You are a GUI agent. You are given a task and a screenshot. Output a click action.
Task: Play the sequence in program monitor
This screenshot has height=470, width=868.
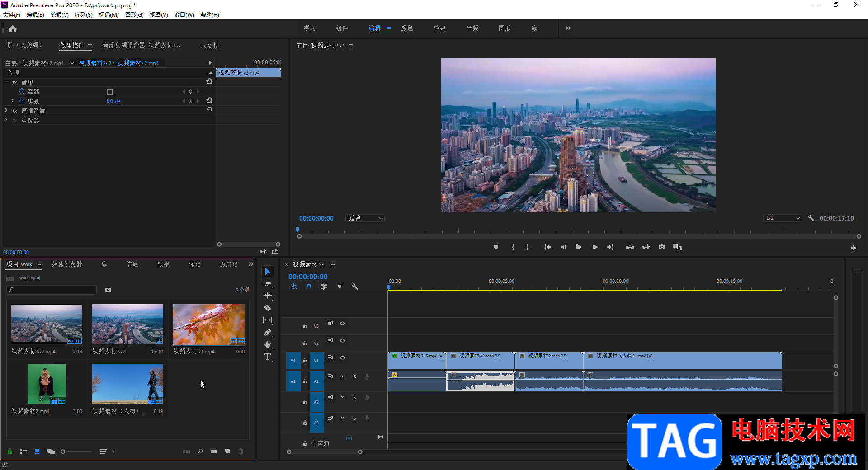(579, 247)
